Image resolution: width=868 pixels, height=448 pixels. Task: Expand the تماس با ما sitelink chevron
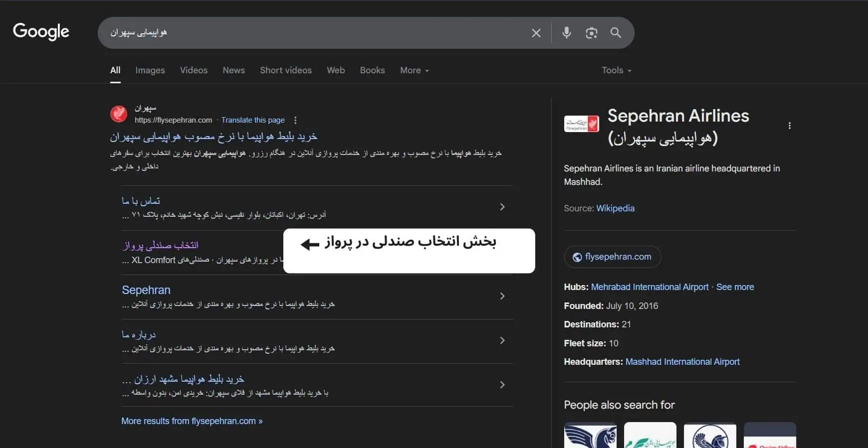pyautogui.click(x=502, y=207)
